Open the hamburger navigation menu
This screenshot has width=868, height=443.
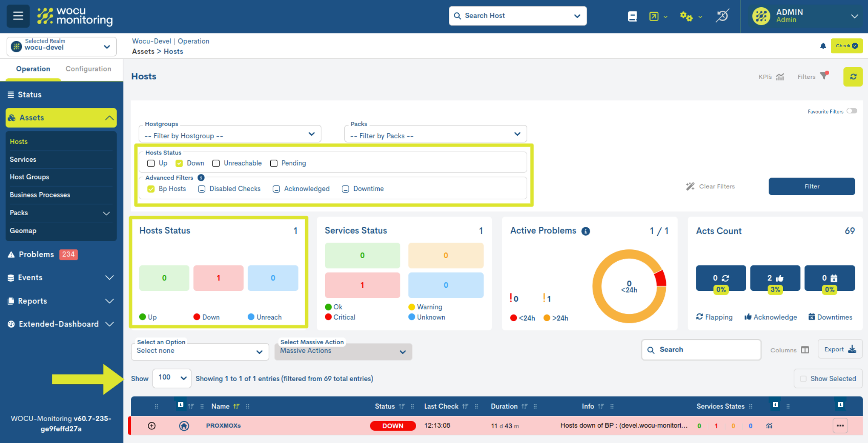point(18,16)
